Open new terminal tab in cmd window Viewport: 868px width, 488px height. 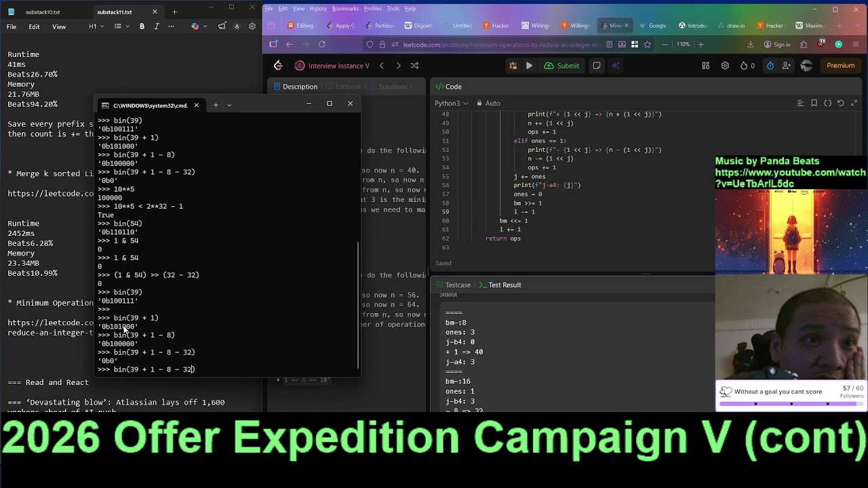216,104
